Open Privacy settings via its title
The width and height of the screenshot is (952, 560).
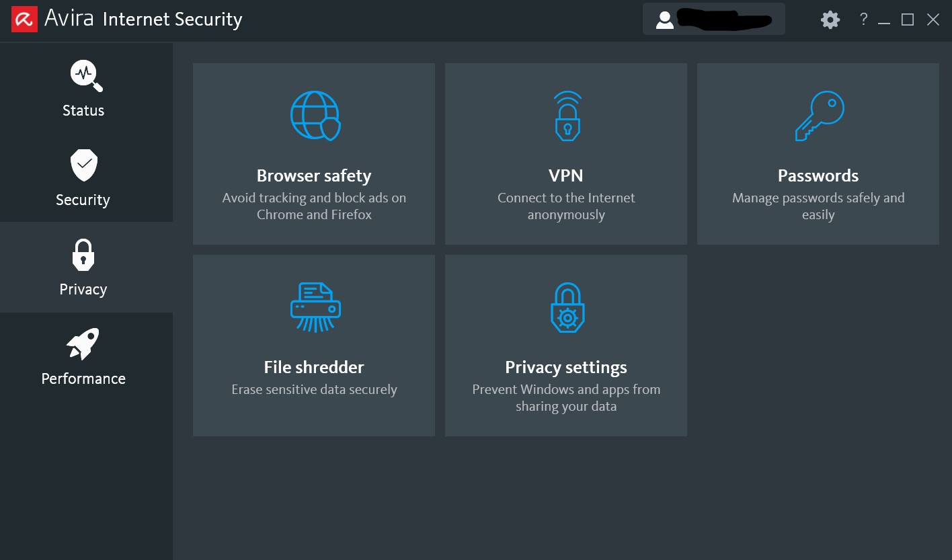(x=566, y=367)
